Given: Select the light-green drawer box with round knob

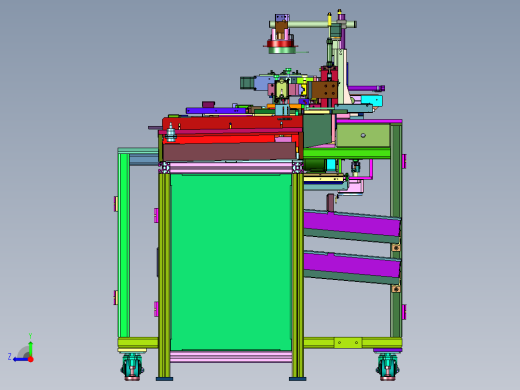Looking at the screenshot, I should coord(363,135).
